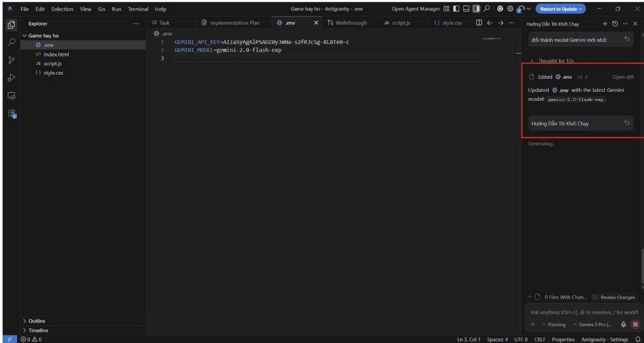This screenshot has width=644, height=343.
Task: Split the editor to the right
Action: [x=479, y=23]
